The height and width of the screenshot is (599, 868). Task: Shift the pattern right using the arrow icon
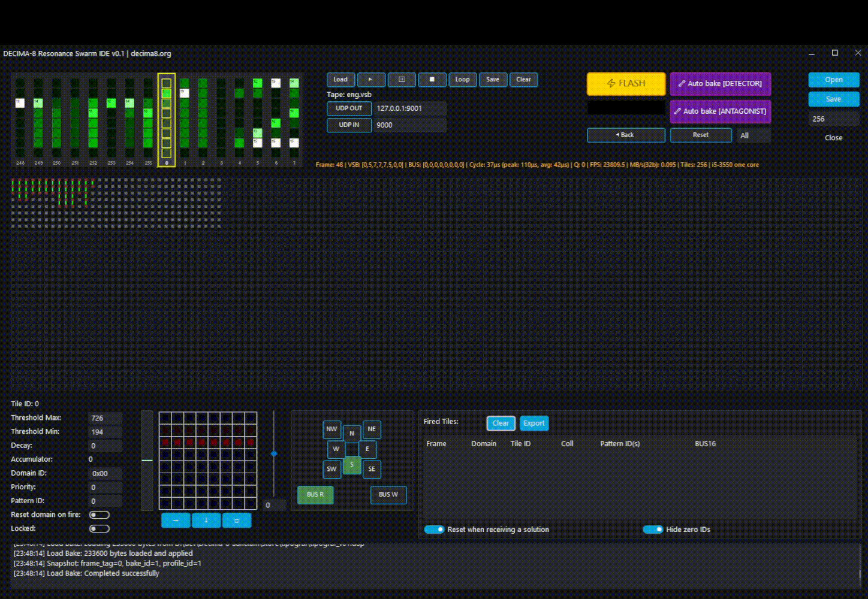tap(176, 521)
